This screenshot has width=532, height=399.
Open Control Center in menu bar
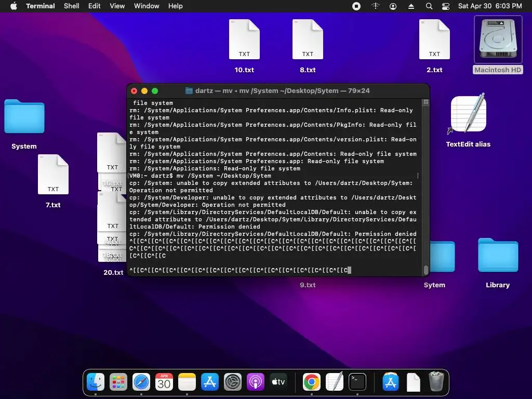445,6
